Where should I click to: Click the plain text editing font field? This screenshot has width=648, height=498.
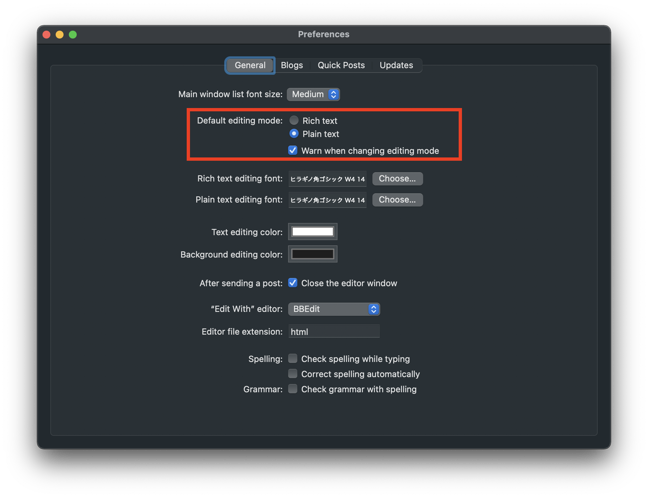pos(328,200)
